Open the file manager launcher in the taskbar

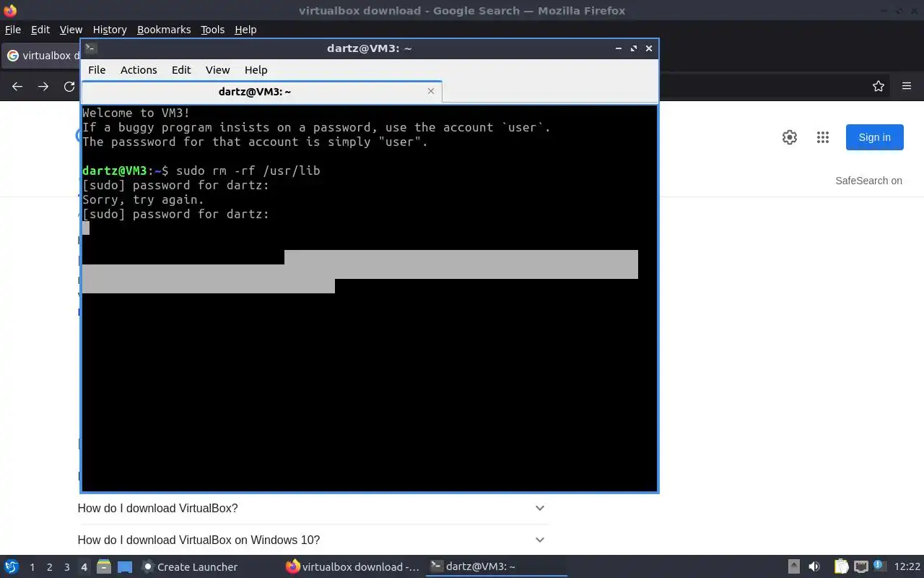click(x=104, y=566)
